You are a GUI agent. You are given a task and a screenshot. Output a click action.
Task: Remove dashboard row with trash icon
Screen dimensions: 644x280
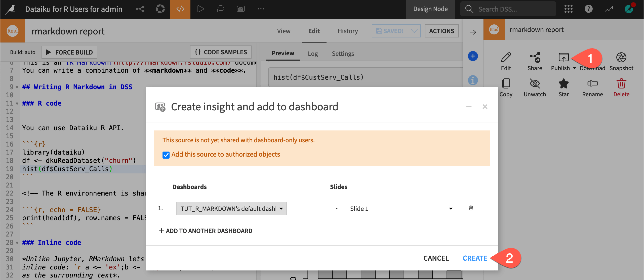pyautogui.click(x=471, y=208)
